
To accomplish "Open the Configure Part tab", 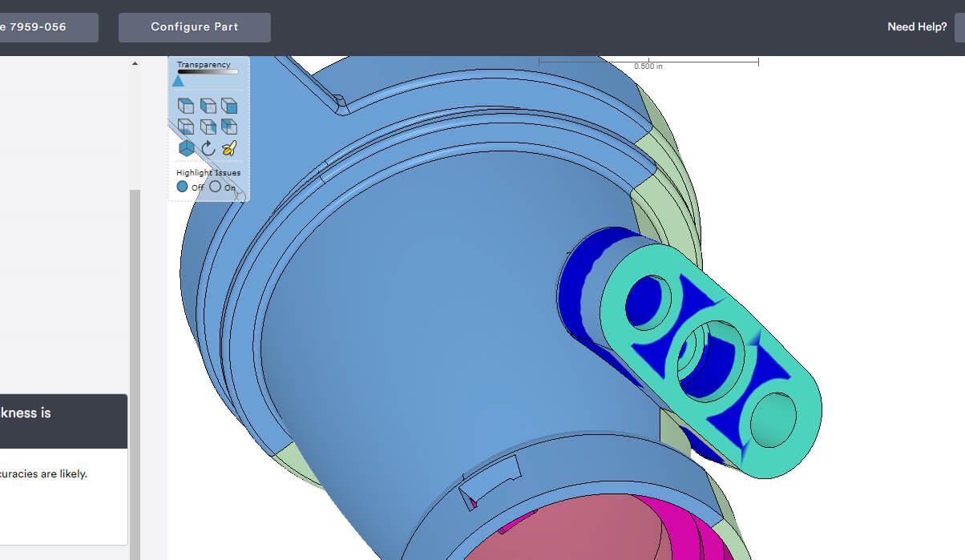I will [x=194, y=26].
